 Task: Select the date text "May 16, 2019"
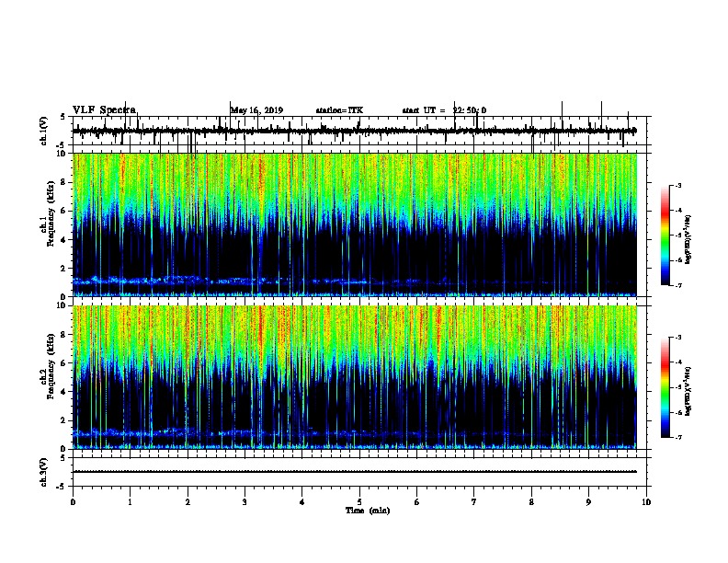tap(256, 110)
